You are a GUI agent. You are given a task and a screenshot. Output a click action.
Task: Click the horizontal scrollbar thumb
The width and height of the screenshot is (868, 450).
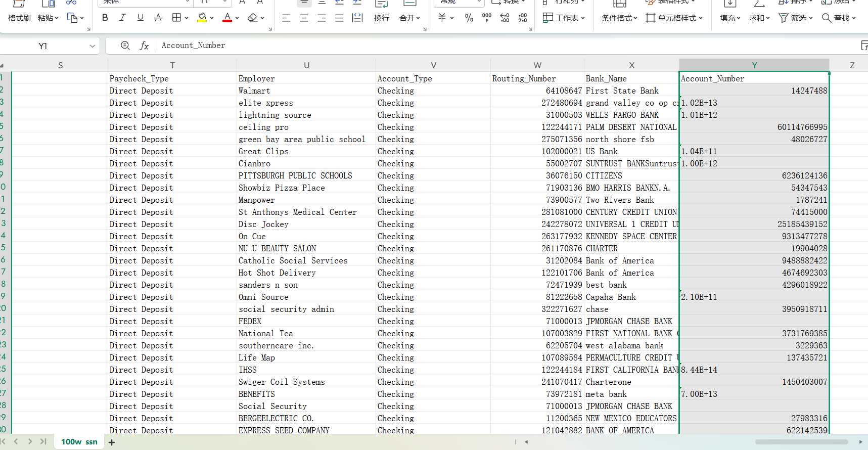point(801,442)
